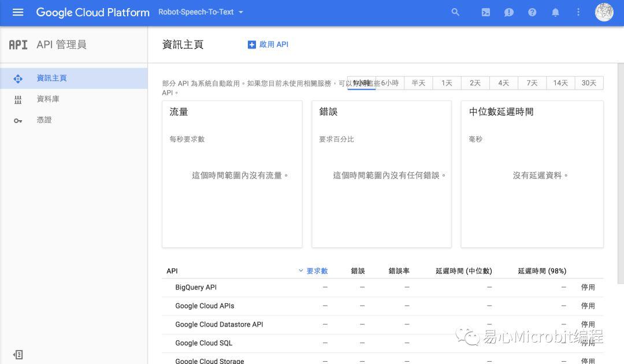Click Google Cloud Platform logo text
The height and width of the screenshot is (364, 624).
coord(92,12)
